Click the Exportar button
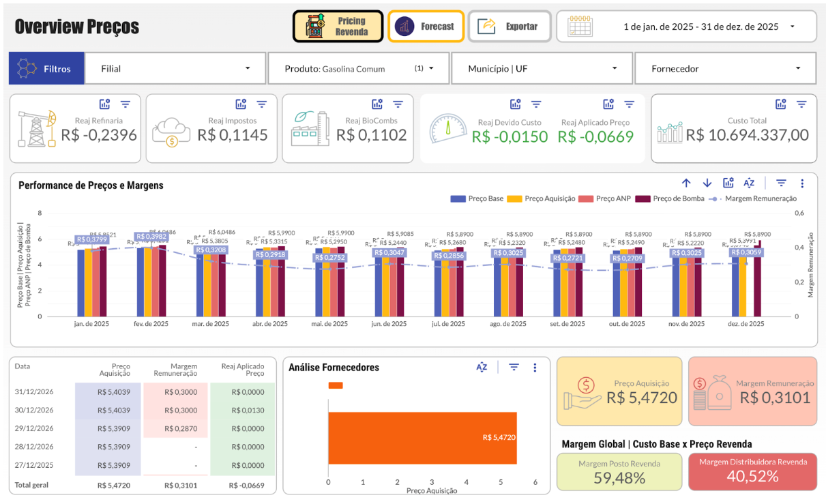 pos(509,27)
